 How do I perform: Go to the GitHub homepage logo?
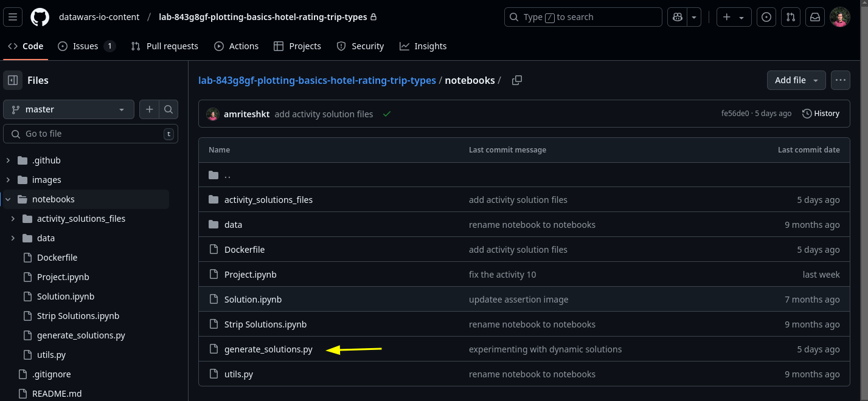40,17
